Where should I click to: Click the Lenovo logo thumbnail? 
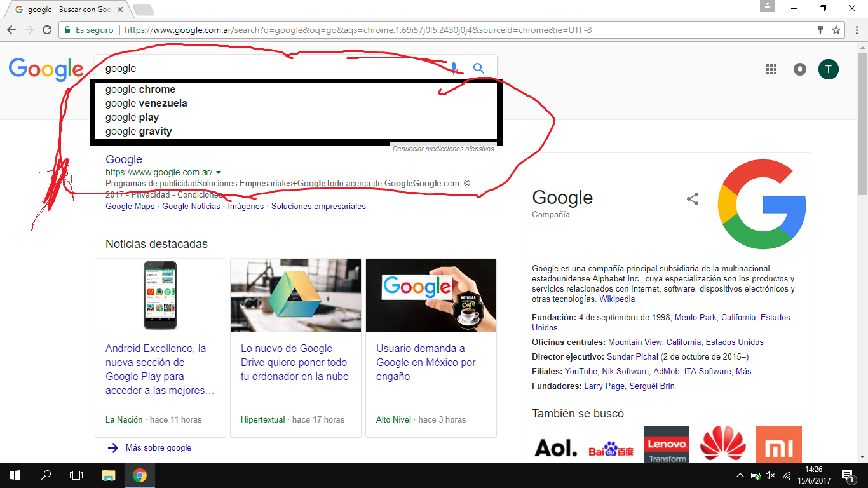667,444
